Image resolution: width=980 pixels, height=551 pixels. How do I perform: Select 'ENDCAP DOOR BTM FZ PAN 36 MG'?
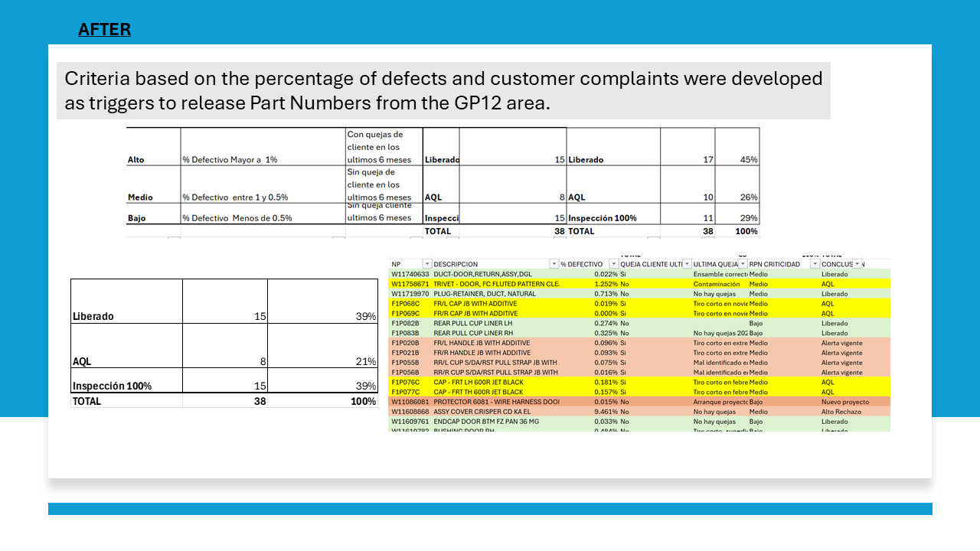click(486, 422)
